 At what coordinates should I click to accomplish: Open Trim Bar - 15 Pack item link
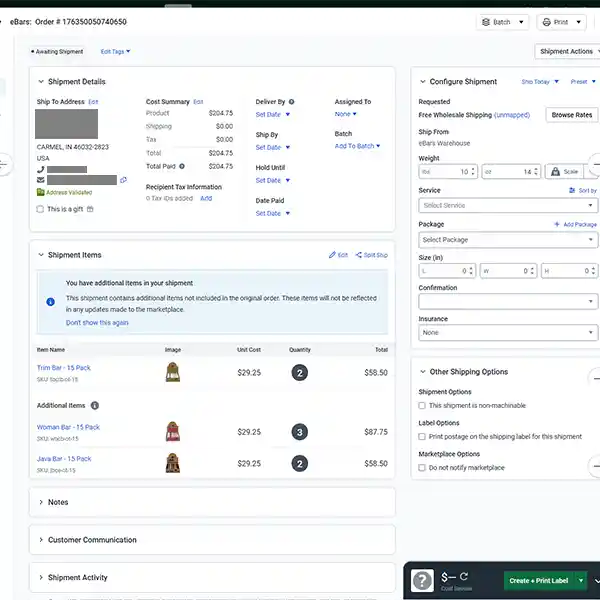pyautogui.click(x=64, y=368)
